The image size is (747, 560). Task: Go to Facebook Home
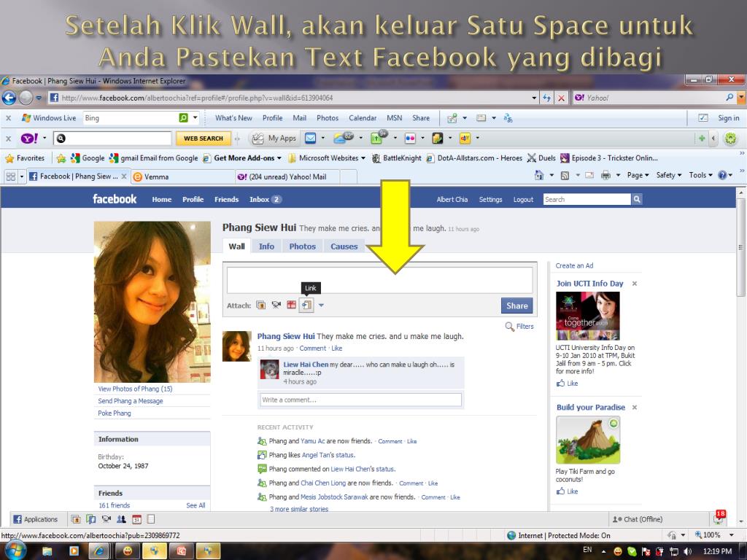(x=161, y=200)
